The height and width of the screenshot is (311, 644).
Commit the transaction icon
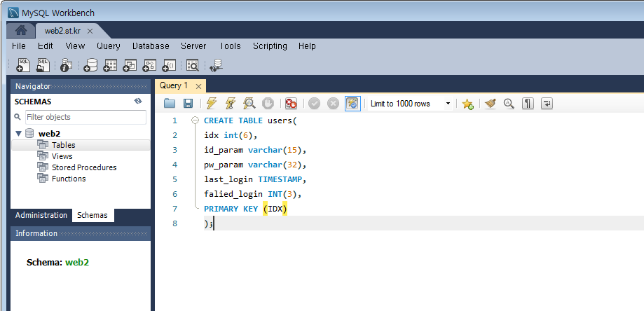tap(314, 104)
